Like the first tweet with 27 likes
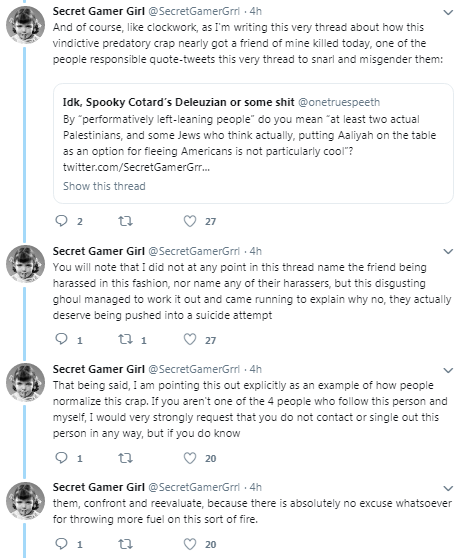This screenshot has width=464, height=558. point(190,221)
